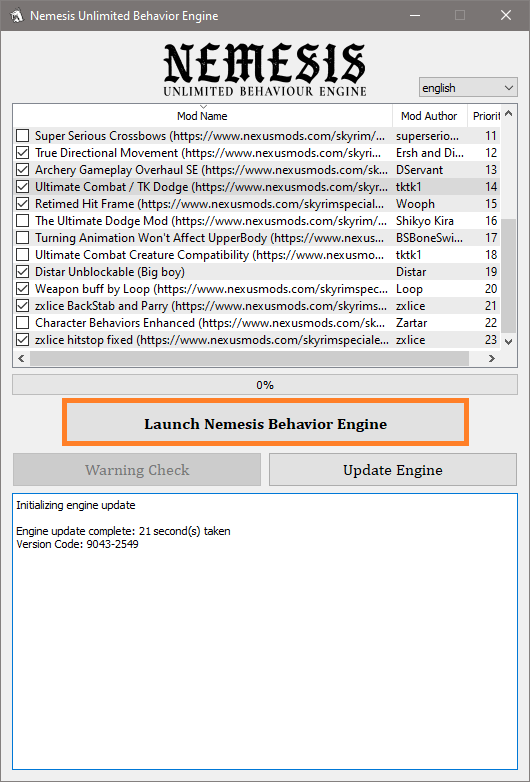Select the Ultimate Combat / TK Dodge row
This screenshot has height=782, width=530.
pos(257,187)
